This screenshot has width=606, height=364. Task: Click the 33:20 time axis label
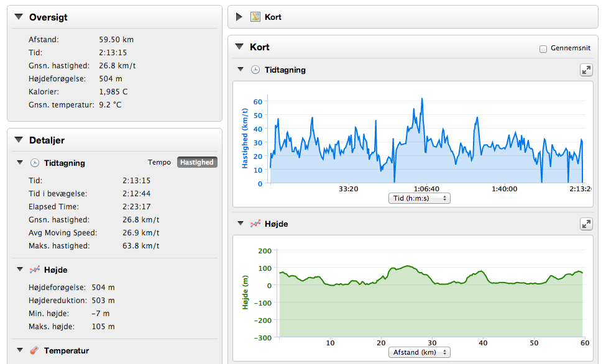click(x=348, y=189)
